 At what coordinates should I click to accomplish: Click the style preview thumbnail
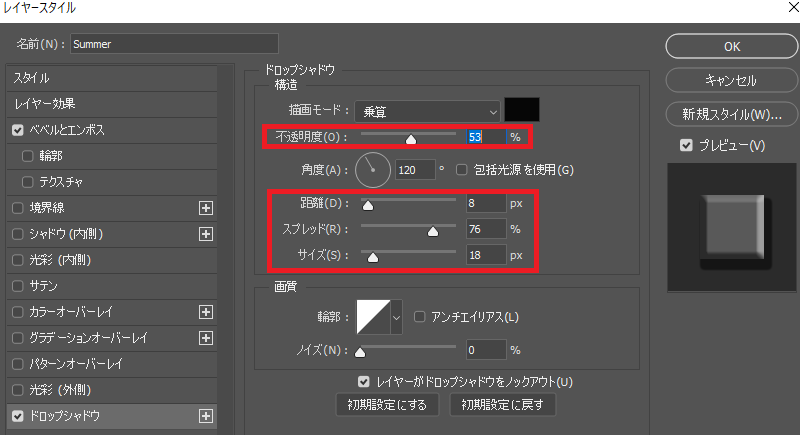coord(732,227)
